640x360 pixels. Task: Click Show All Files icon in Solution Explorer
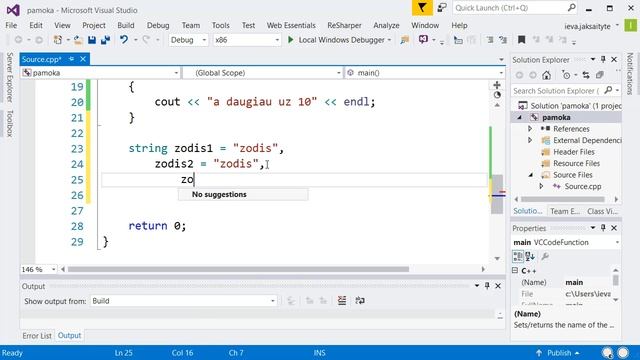point(600,75)
